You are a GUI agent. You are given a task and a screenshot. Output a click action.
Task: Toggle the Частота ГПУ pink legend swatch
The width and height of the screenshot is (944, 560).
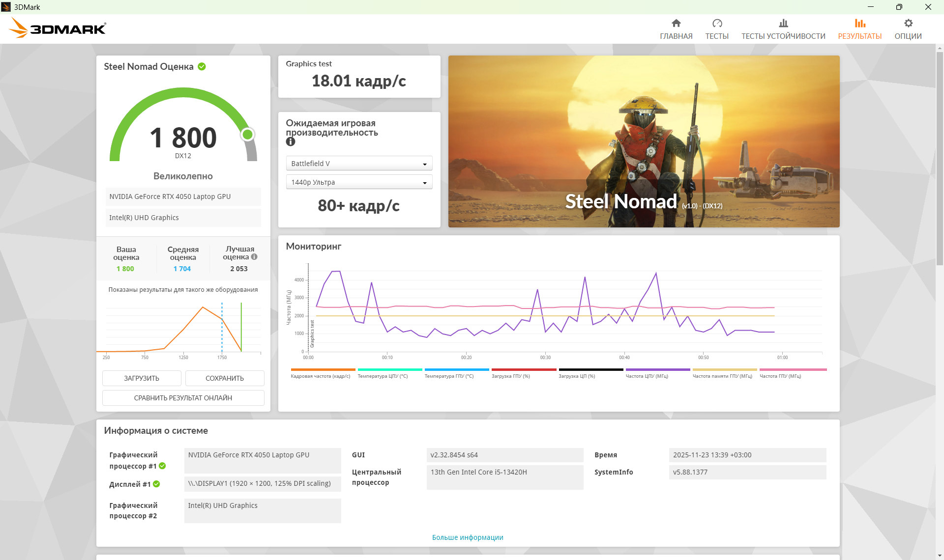click(793, 369)
